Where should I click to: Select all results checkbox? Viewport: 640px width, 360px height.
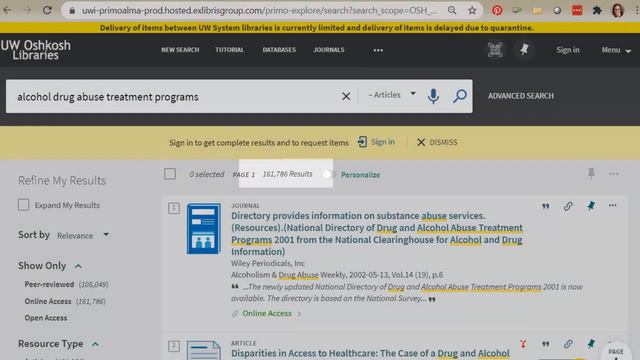pos(170,174)
